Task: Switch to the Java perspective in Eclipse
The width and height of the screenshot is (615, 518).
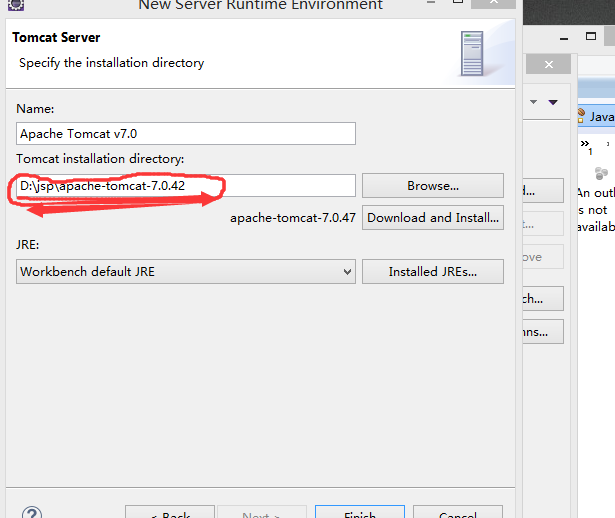Action: (x=597, y=116)
